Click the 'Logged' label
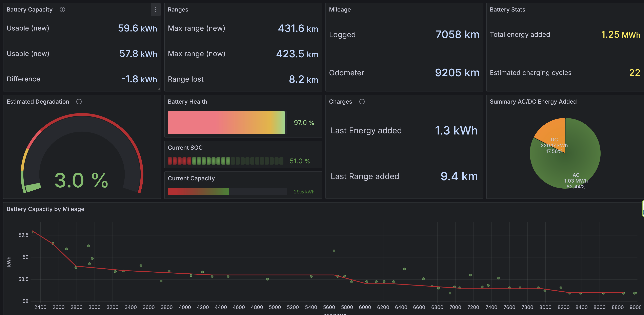The width and height of the screenshot is (644, 315). pos(342,35)
